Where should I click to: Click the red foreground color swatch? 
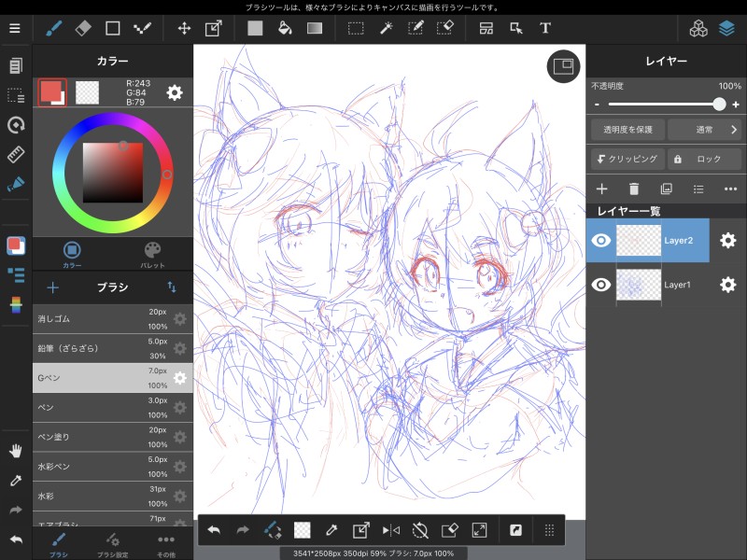[x=52, y=91]
